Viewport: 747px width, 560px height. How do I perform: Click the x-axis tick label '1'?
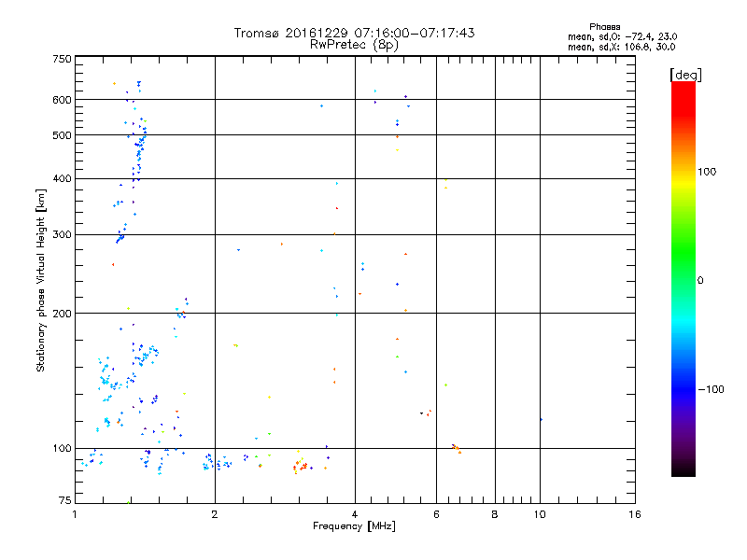pos(75,514)
